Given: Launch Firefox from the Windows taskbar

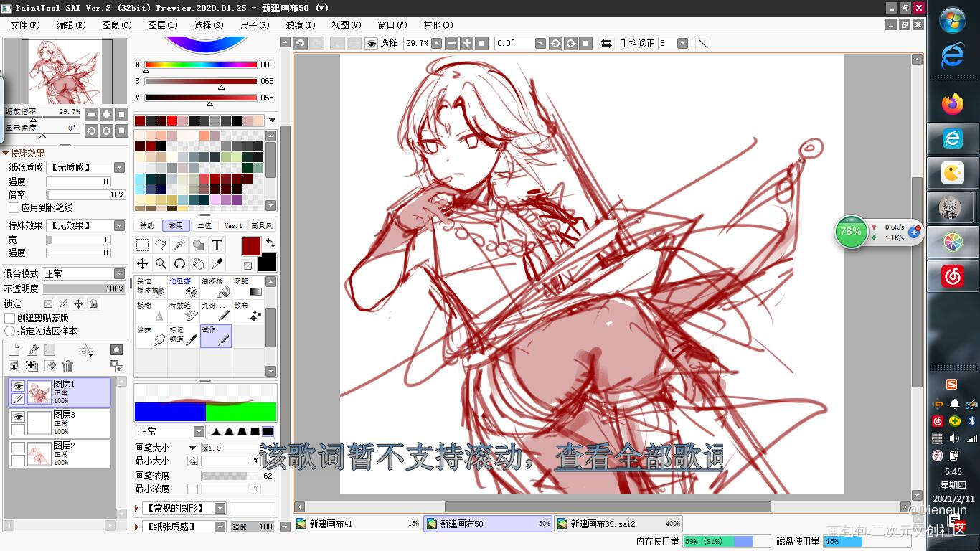Looking at the screenshot, I should click(x=953, y=105).
